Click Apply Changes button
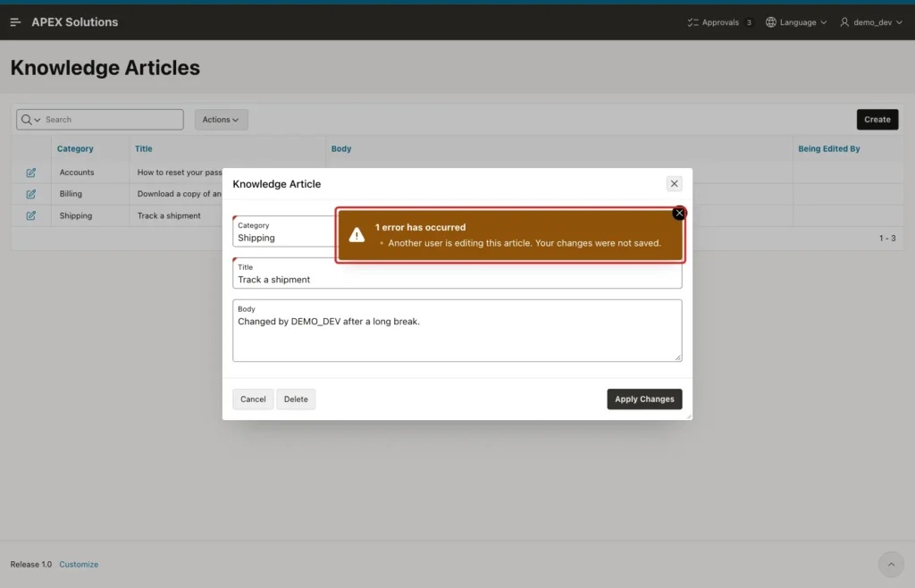 pyautogui.click(x=644, y=399)
